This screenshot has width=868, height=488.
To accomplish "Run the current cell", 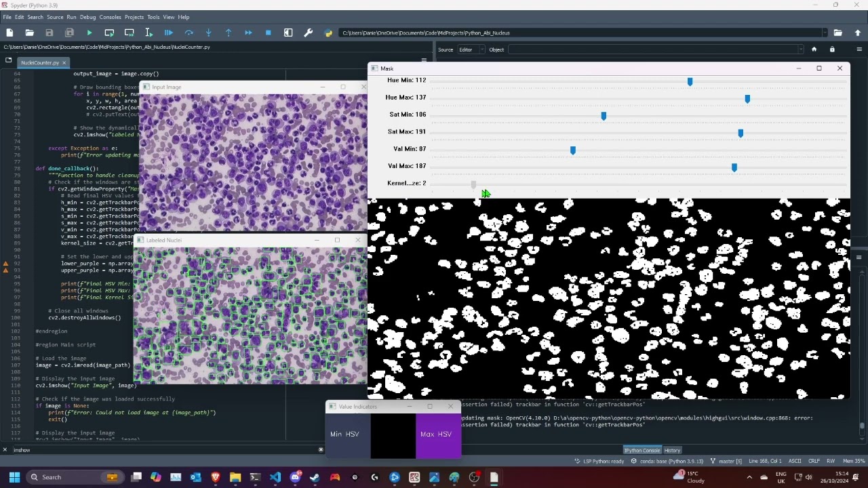I will tap(109, 33).
